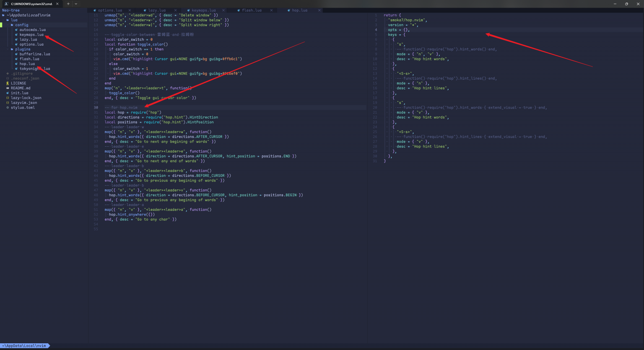The width and height of the screenshot is (644, 350).
Task: Place cursor on line 4 'opts = {}'
Action: point(398,30)
